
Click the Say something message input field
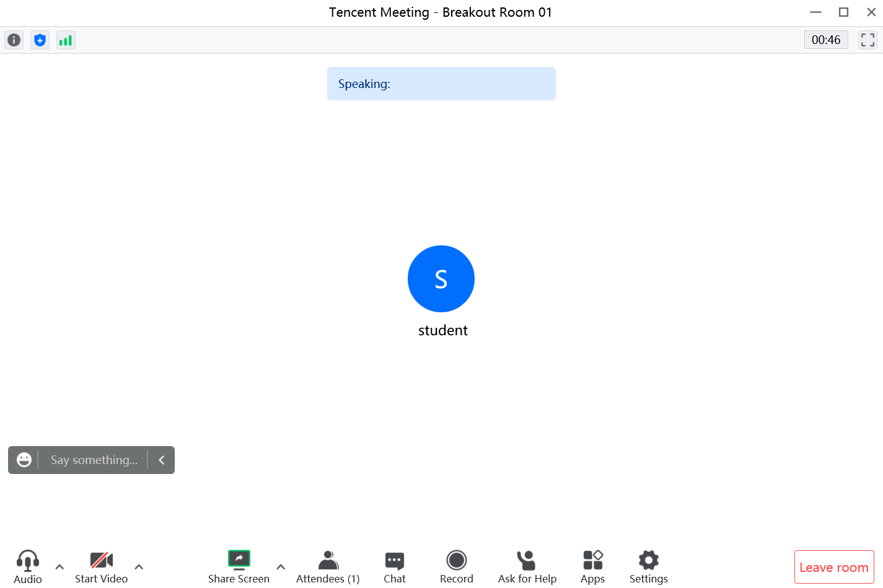[x=93, y=460]
